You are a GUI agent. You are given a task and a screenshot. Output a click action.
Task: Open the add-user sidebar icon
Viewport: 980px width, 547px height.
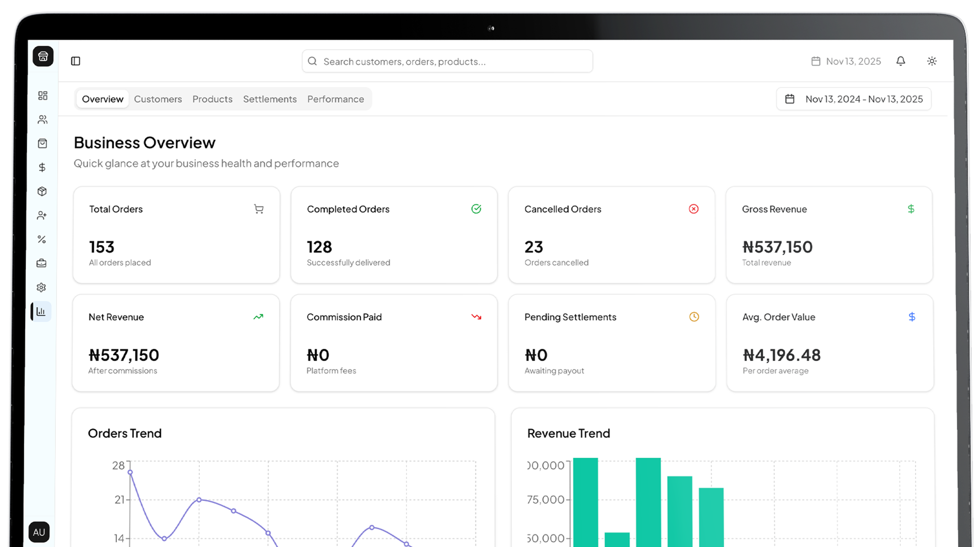[42, 216]
